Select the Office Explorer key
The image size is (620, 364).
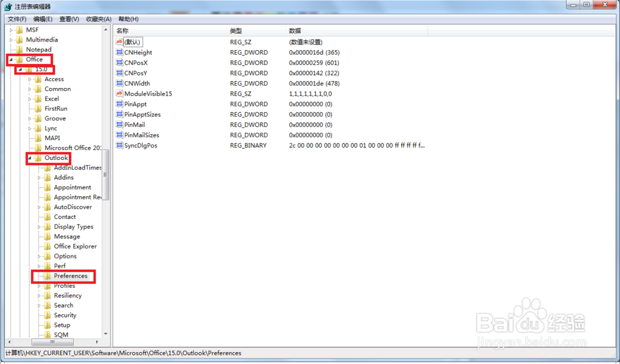pyautogui.click(x=75, y=247)
